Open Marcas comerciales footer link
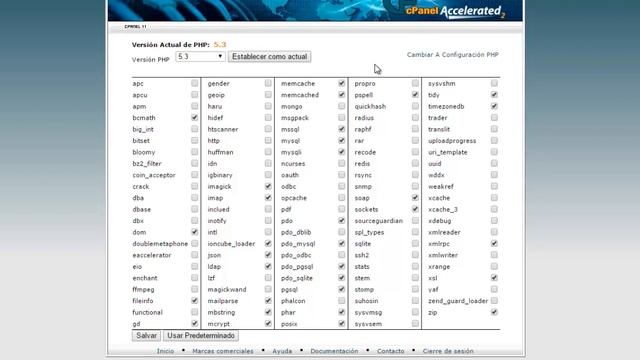 [x=223, y=351]
